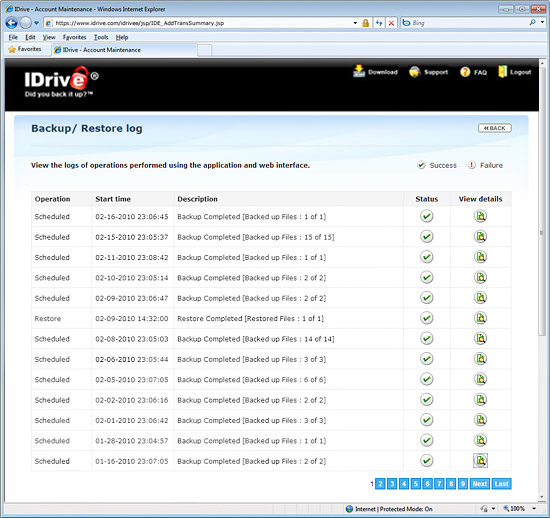The width and height of the screenshot is (550, 518).
Task: Click the FAQ question mark icon
Action: [x=465, y=72]
